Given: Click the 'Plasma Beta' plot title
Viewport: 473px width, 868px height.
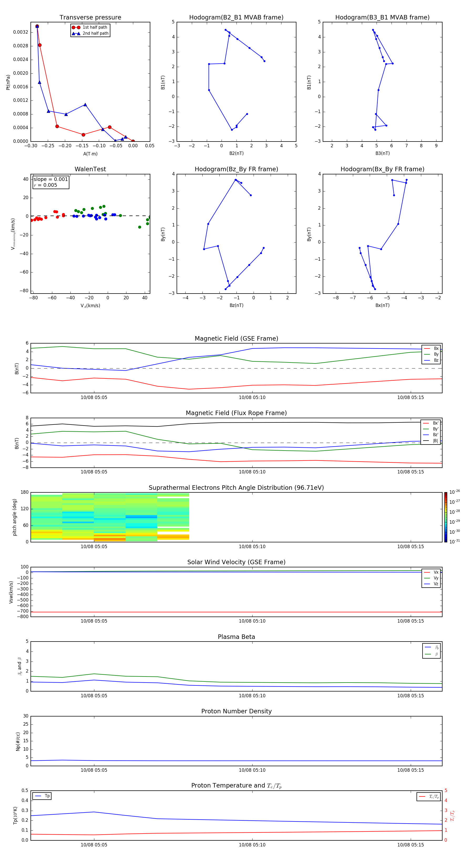Looking at the screenshot, I should click(236, 637).
